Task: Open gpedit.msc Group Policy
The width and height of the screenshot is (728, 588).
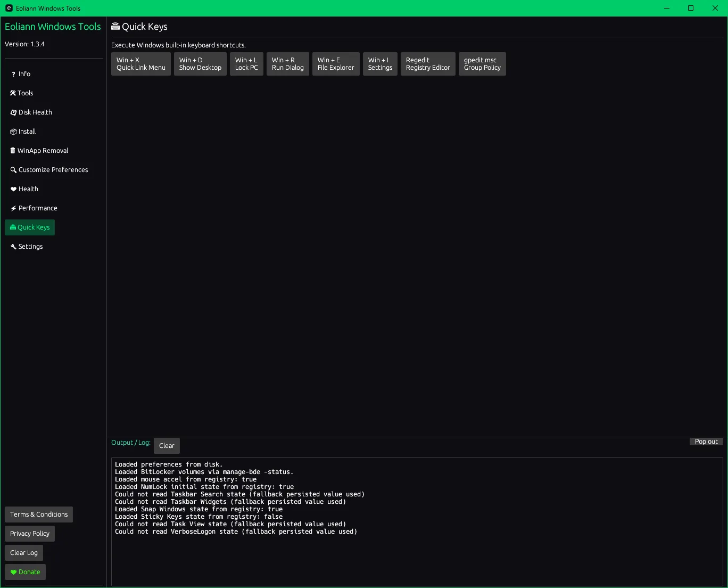Action: (x=482, y=64)
